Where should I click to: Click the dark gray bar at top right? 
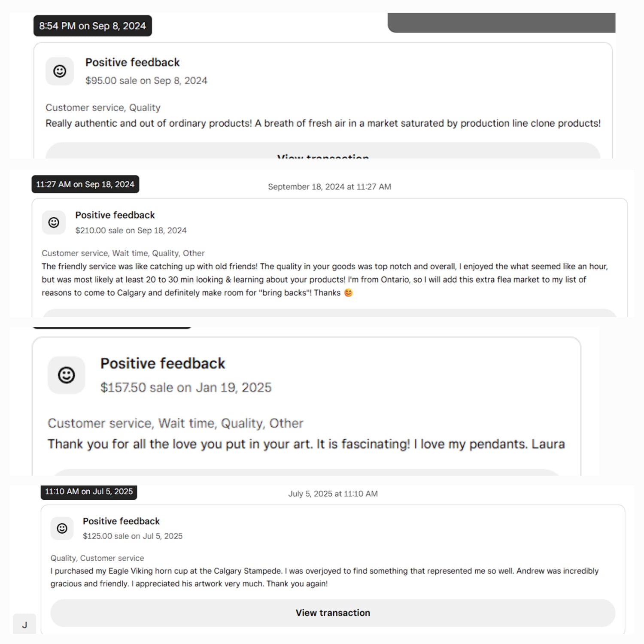[501, 23]
